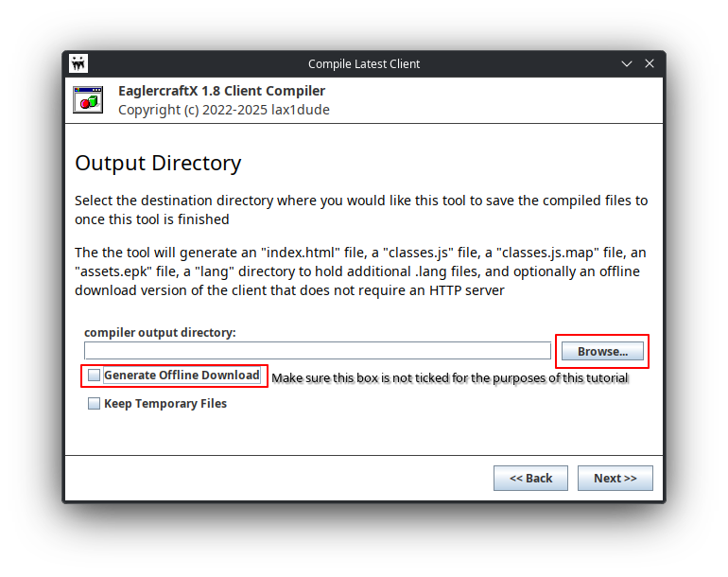Enable the Keep Temporary Files checkbox
This screenshot has height=577, width=728.
tap(94, 403)
